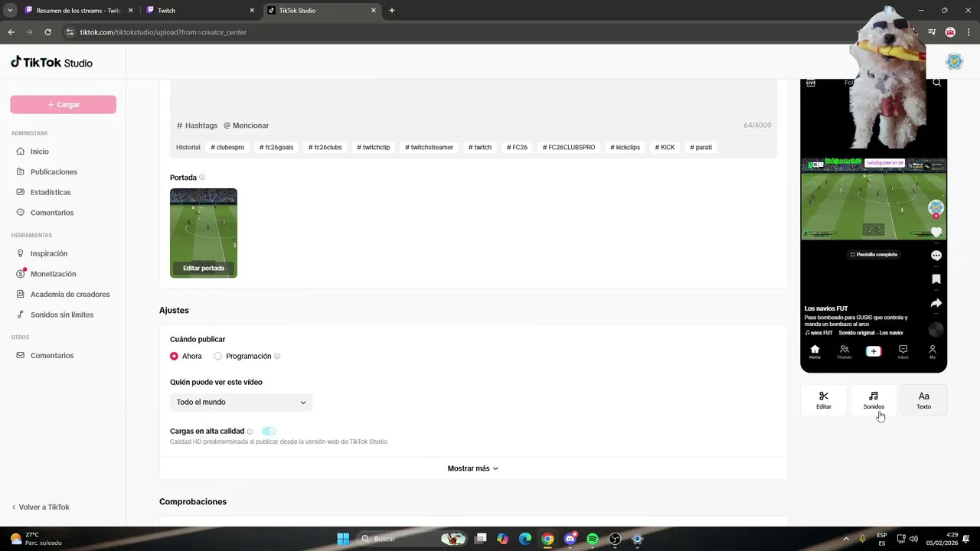Reload the page with the browser refresh button
980x551 pixels.
tap(47, 32)
